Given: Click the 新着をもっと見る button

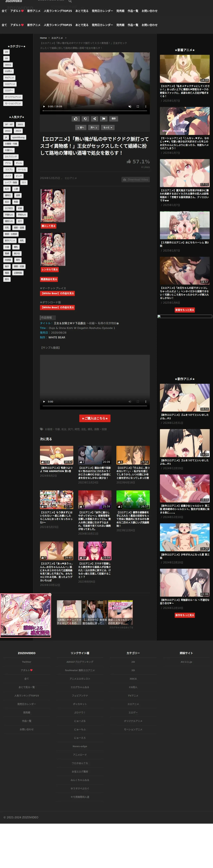Looking at the screenshot, I should click(185, 310).
